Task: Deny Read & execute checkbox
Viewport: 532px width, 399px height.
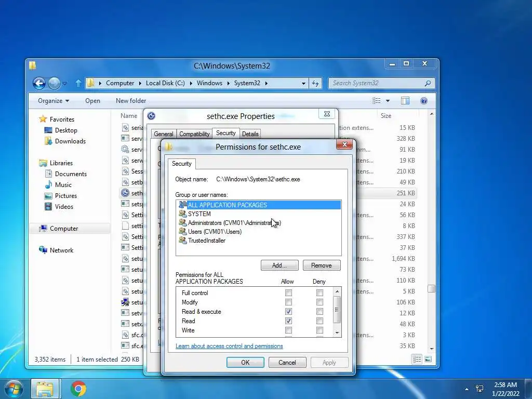Action: [x=320, y=312]
